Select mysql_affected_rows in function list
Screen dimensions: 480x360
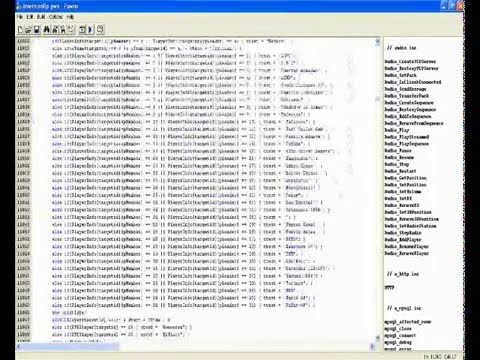click(408, 322)
